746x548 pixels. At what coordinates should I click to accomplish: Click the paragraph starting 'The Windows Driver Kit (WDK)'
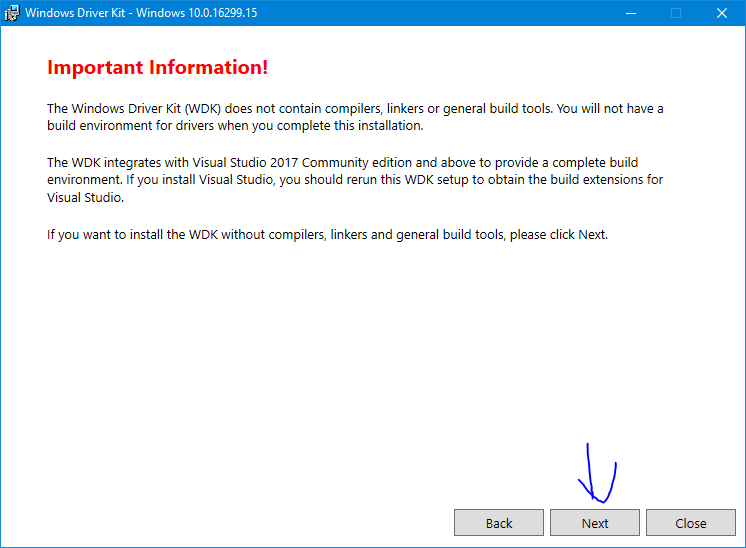355,117
